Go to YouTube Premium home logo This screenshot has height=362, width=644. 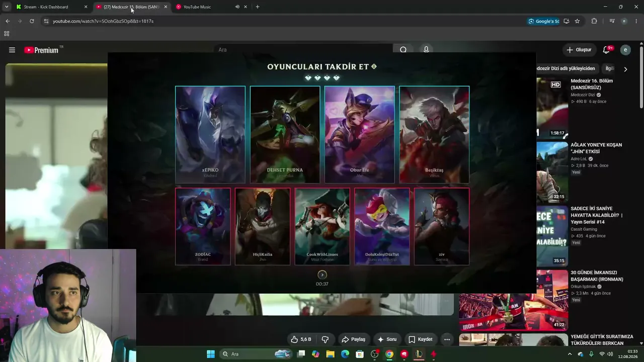pyautogui.click(x=41, y=50)
